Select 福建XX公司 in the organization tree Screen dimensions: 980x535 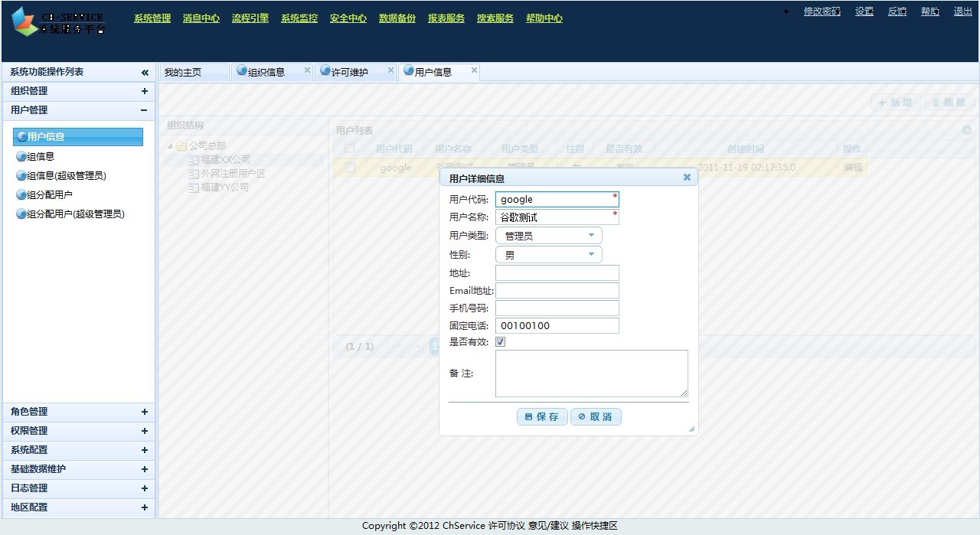[226, 160]
